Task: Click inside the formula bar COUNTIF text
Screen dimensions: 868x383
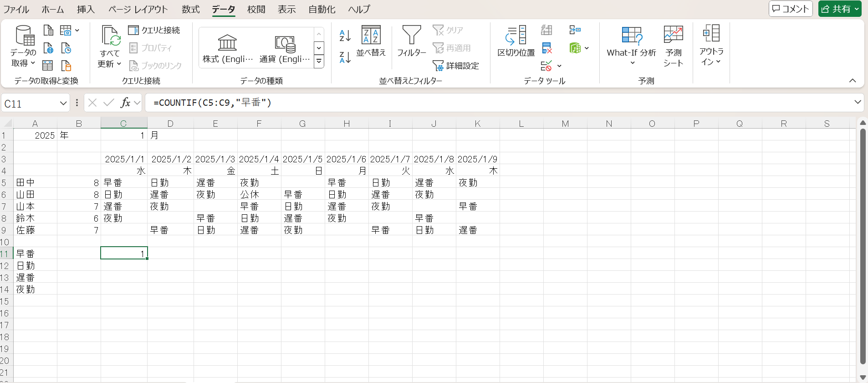Action: coord(212,103)
